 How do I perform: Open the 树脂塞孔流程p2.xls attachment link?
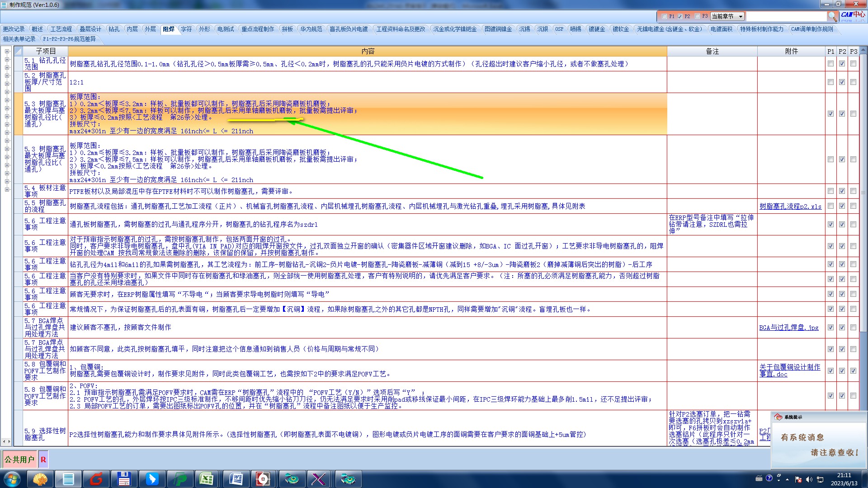790,206
